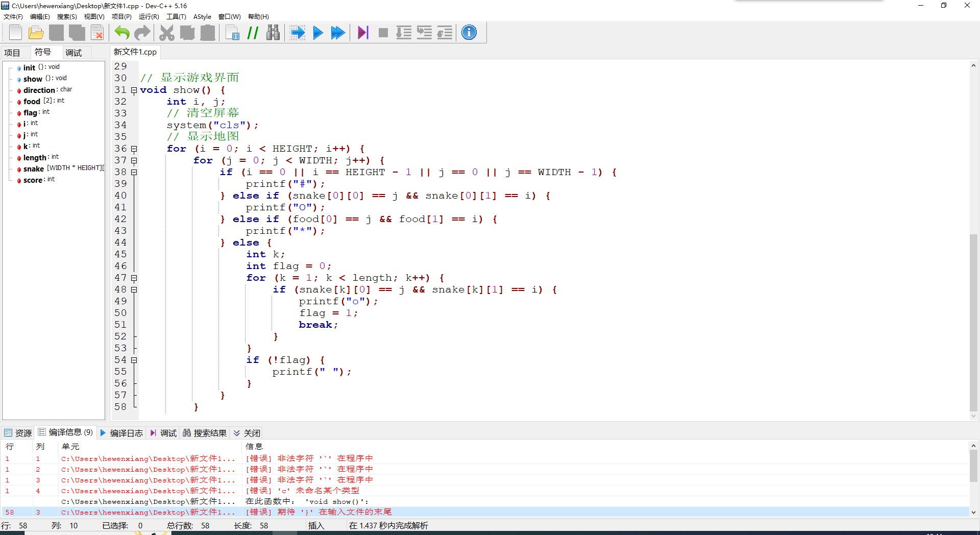Viewport: 980px width, 535px height.
Task: Undo last edit with green arrow
Action: 121,33
